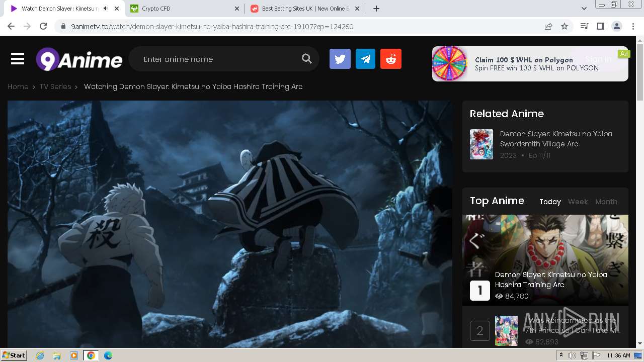Click the Swordsmith Village Arc thumbnail
Viewport: 644px width, 362px height.
pos(481,144)
